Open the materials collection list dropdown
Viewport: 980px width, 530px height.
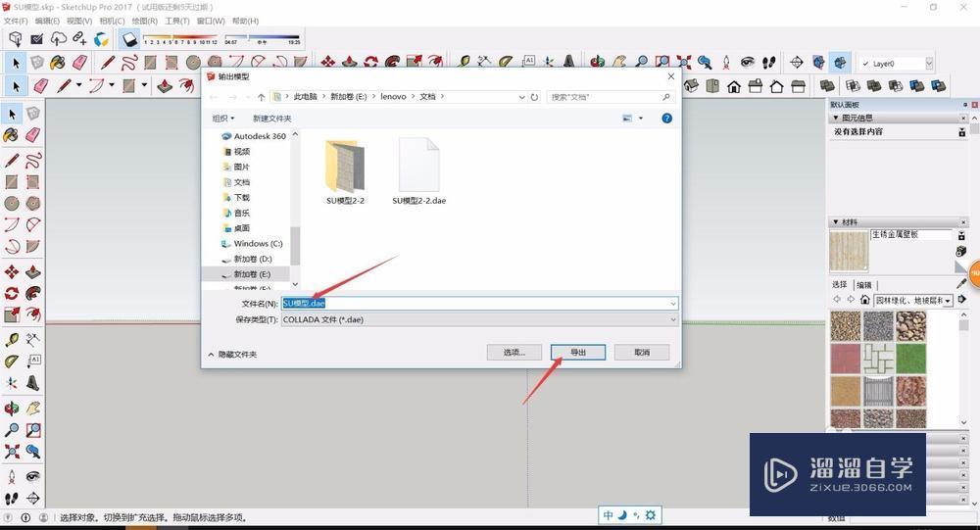pyautogui.click(x=948, y=301)
